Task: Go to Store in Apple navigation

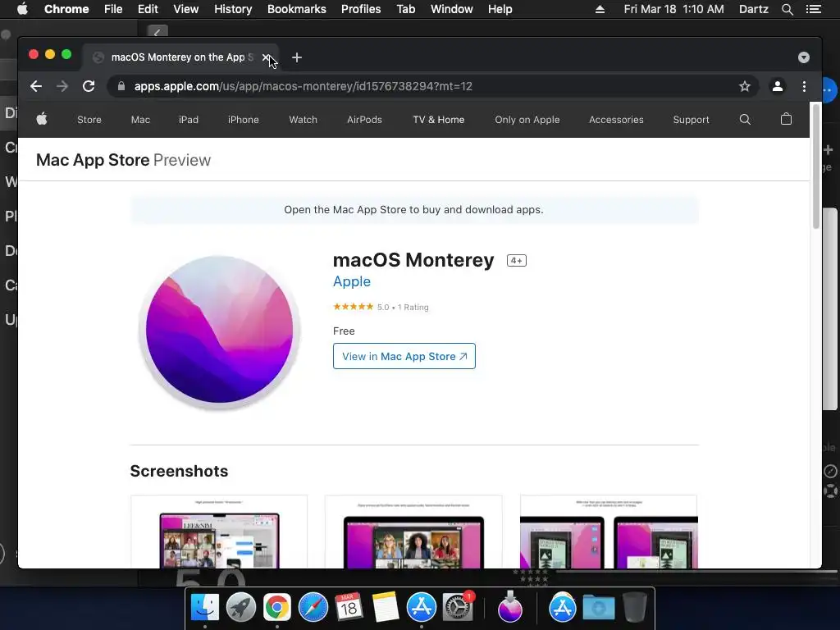Action: (x=89, y=120)
